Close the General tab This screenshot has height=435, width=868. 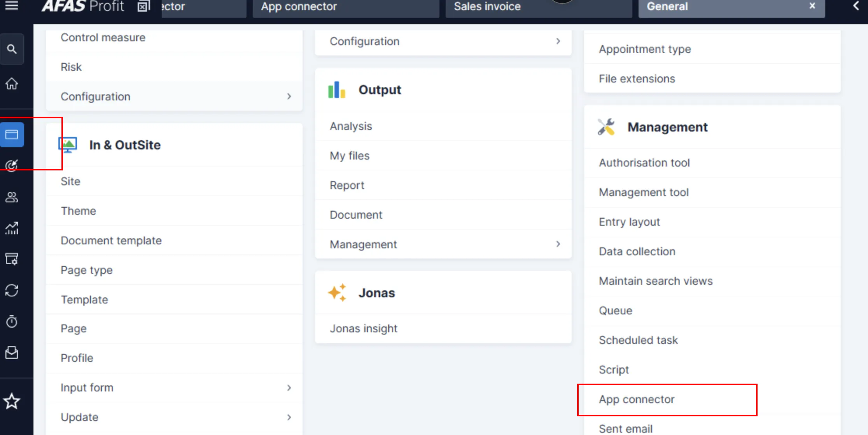point(812,6)
